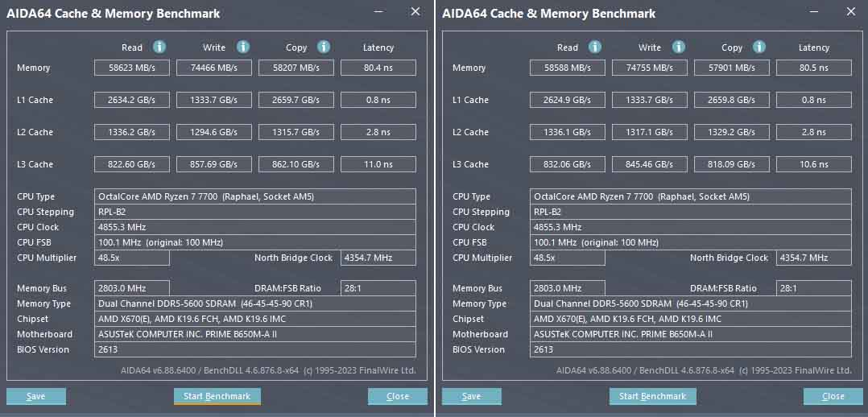Click CPU Stepping field in right window

pyautogui.click(x=691, y=212)
